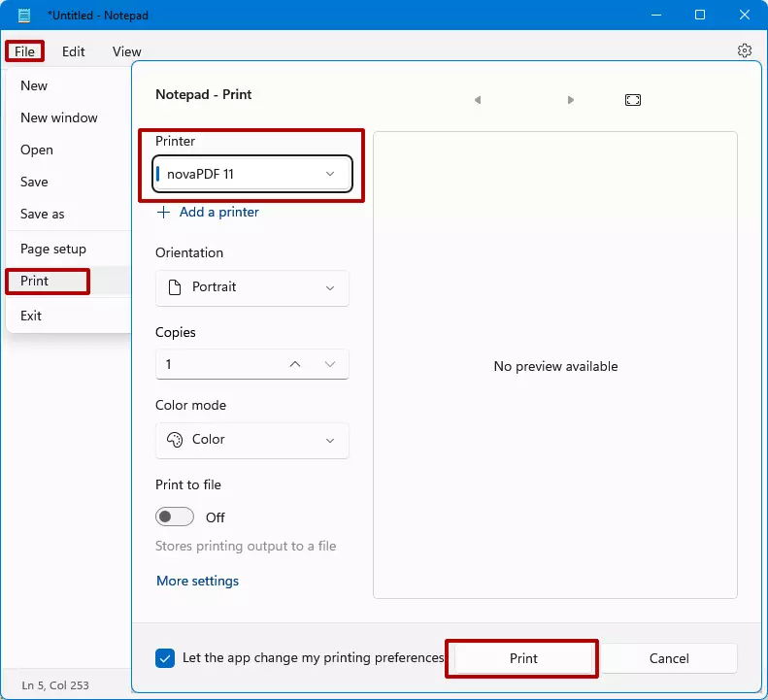Open the More settings link
This screenshot has width=768, height=700.
click(x=197, y=581)
